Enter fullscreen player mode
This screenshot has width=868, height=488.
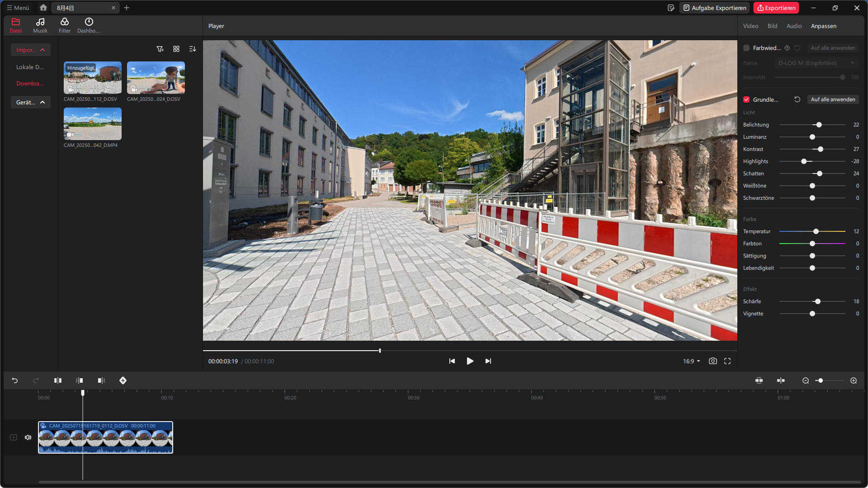coord(727,361)
